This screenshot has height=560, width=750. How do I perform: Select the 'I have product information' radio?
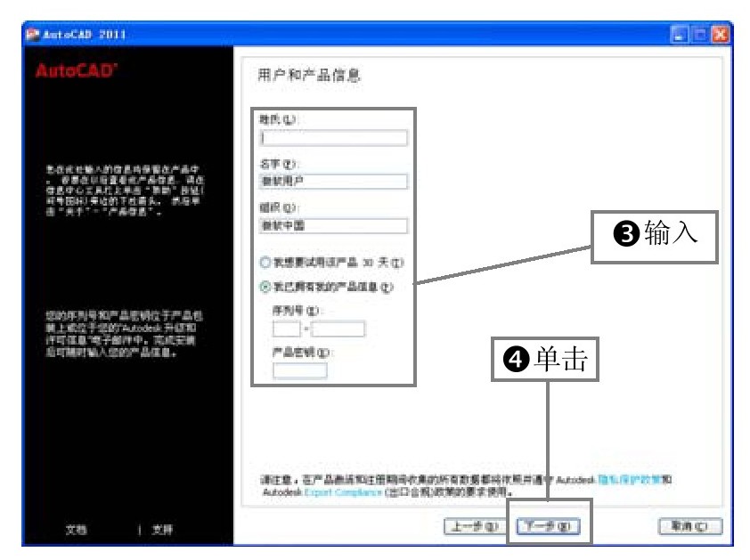pos(265,287)
